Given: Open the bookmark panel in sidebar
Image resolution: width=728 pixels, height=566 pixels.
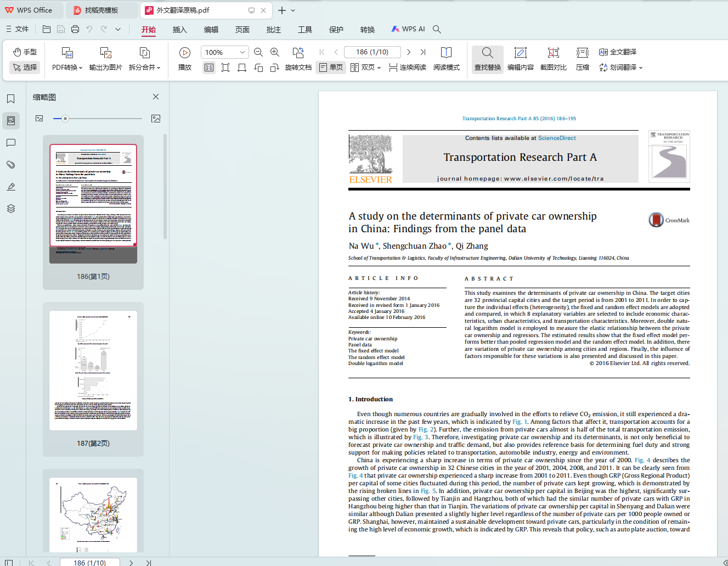Looking at the screenshot, I should pos(10,99).
